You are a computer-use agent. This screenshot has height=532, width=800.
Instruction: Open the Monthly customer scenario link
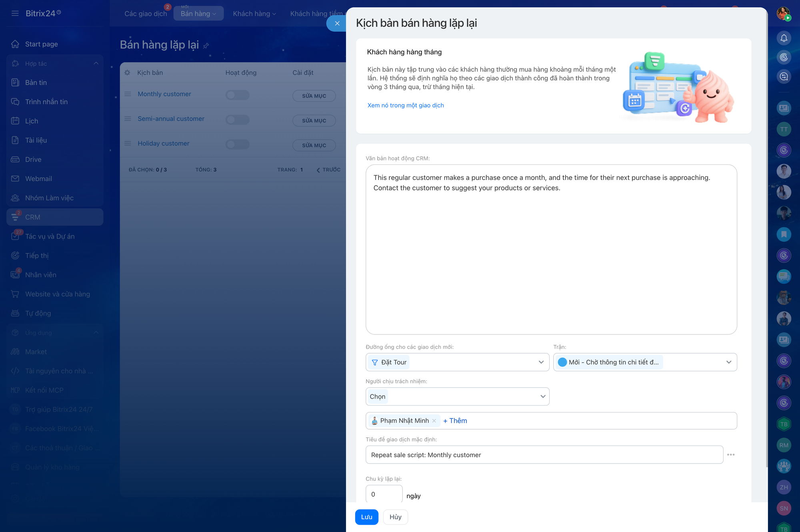click(x=164, y=94)
